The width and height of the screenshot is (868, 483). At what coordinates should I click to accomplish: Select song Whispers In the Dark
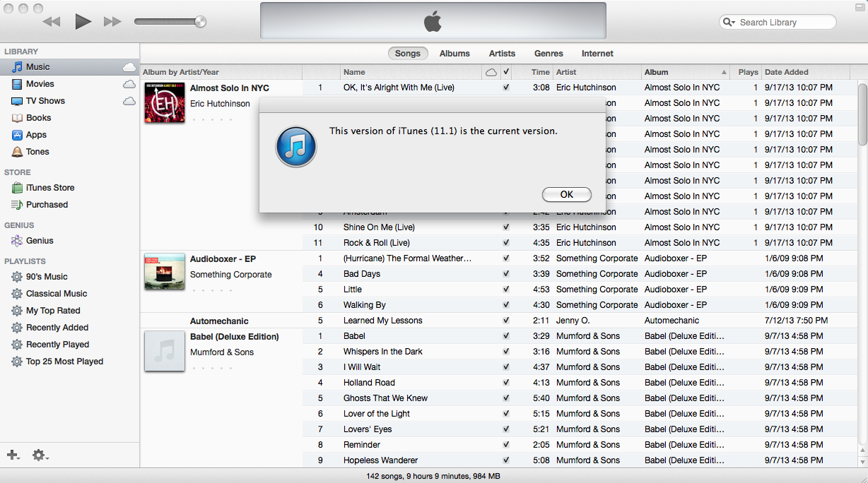(383, 352)
